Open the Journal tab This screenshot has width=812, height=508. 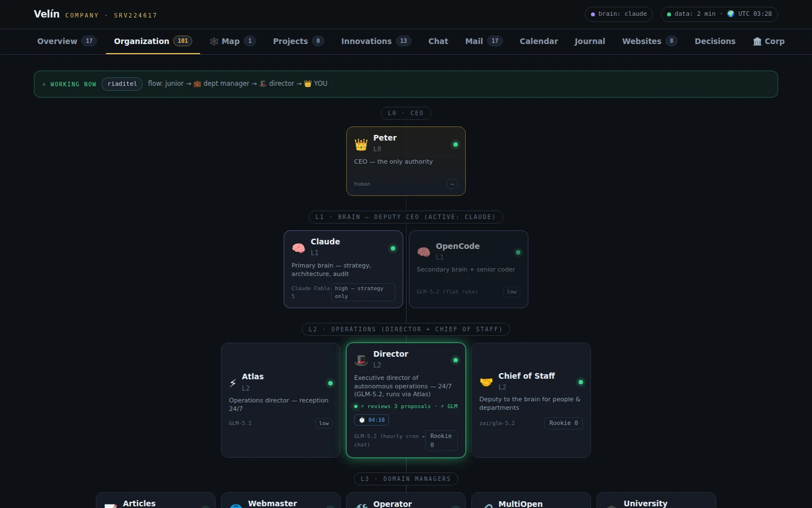pyautogui.click(x=590, y=41)
